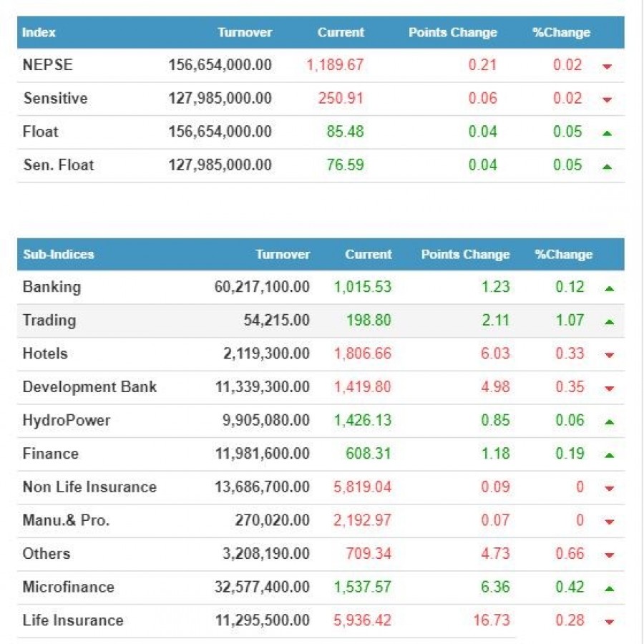Sort by Turnover in Index table header
Image resolution: width=644 pixels, height=644 pixels.
pyautogui.click(x=245, y=33)
